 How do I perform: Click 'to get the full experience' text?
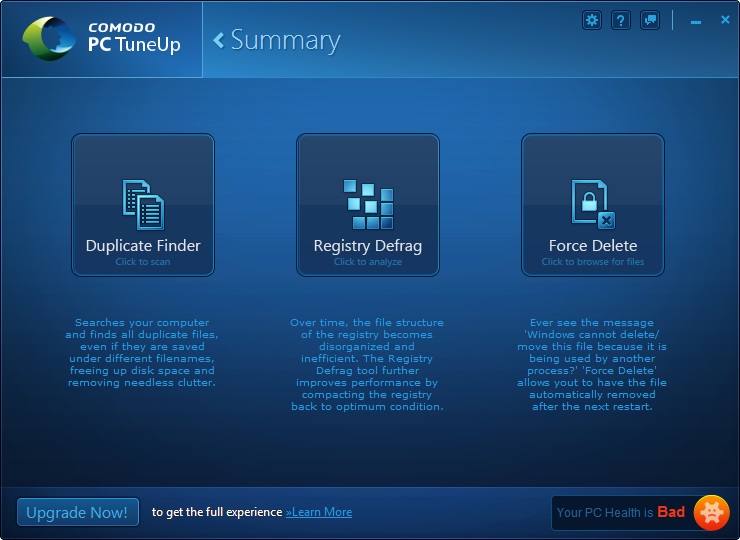point(217,512)
